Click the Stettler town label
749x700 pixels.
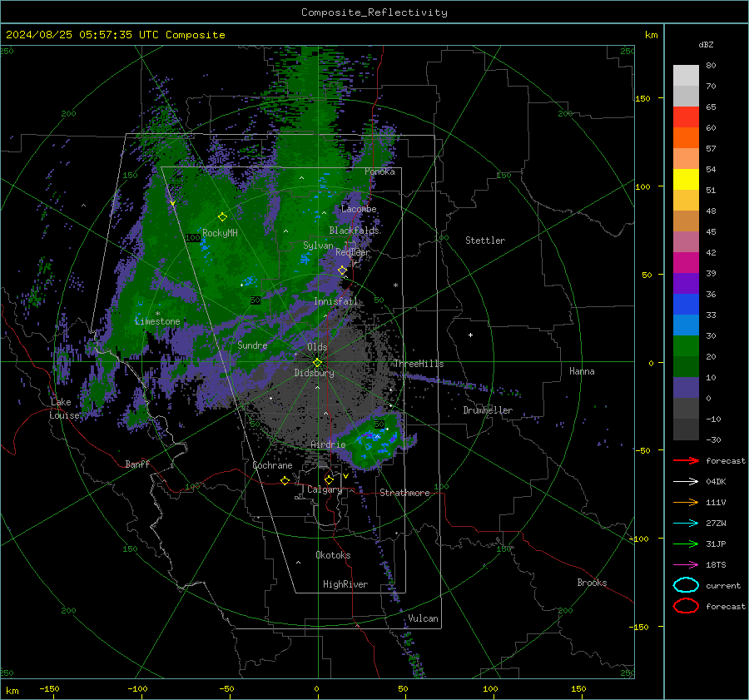click(485, 241)
